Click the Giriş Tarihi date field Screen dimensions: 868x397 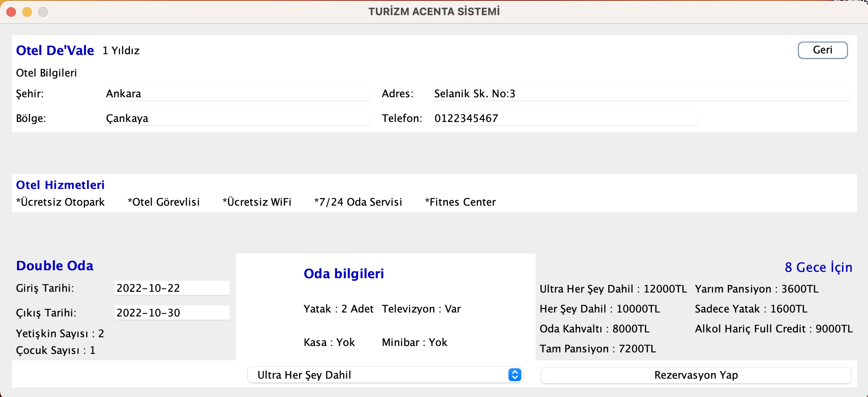click(x=171, y=288)
